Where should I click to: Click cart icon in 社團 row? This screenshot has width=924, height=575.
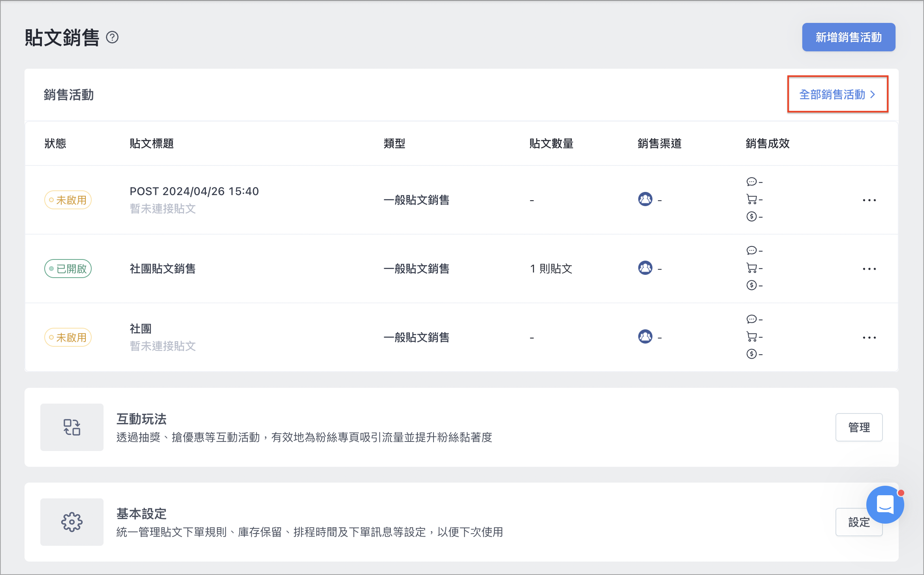pos(751,336)
